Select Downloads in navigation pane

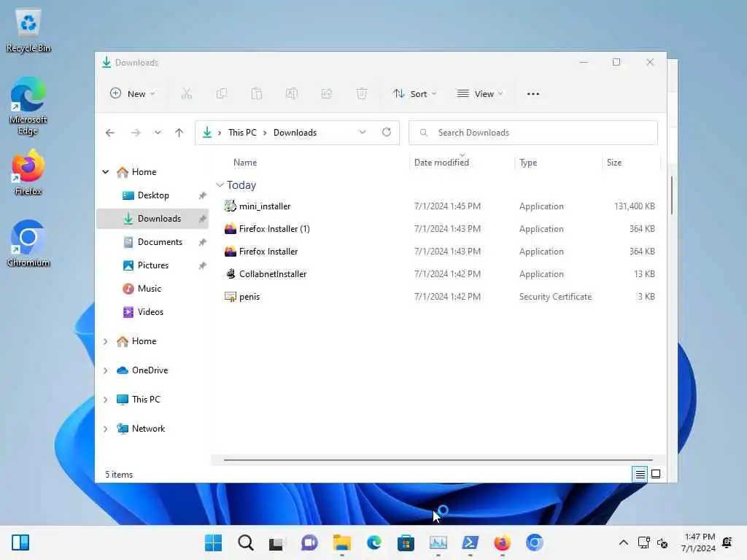click(x=152, y=219)
